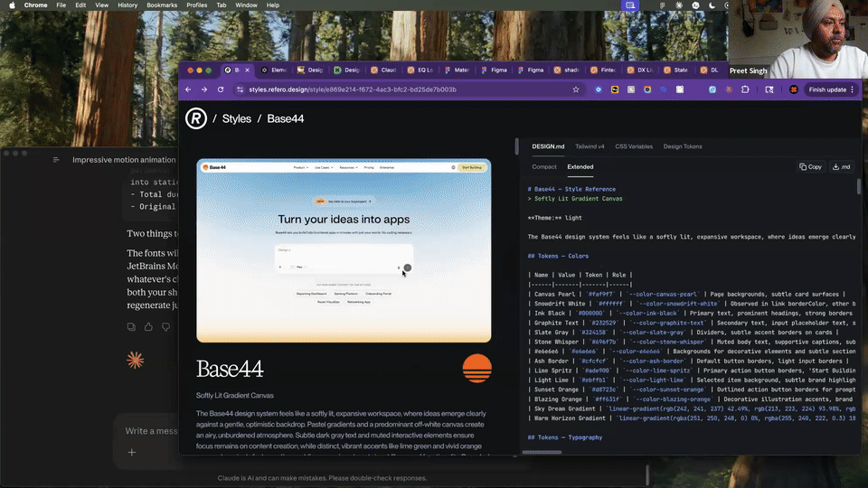Open the tab search media icon in toolbar

769,89
